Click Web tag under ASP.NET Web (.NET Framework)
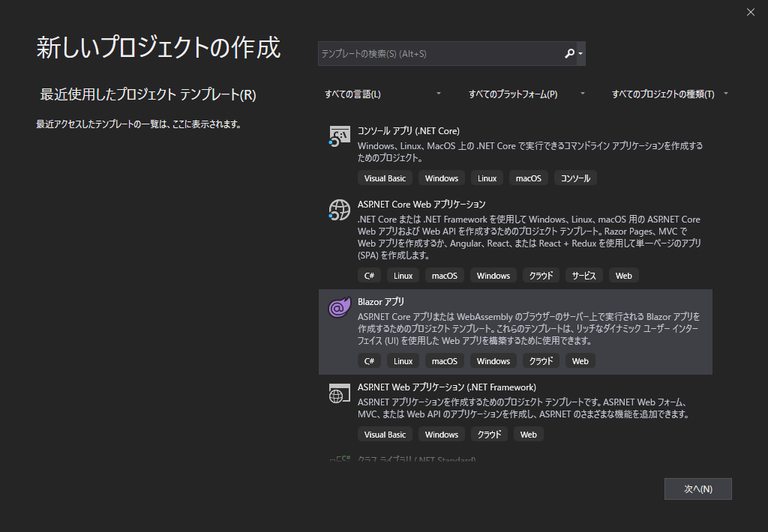Screen dimensions: 768x532 pyautogui.click(x=529, y=434)
